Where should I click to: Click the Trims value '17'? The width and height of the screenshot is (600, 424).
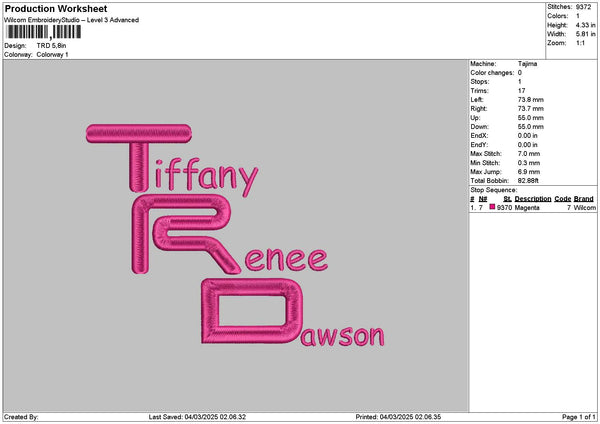[521, 91]
